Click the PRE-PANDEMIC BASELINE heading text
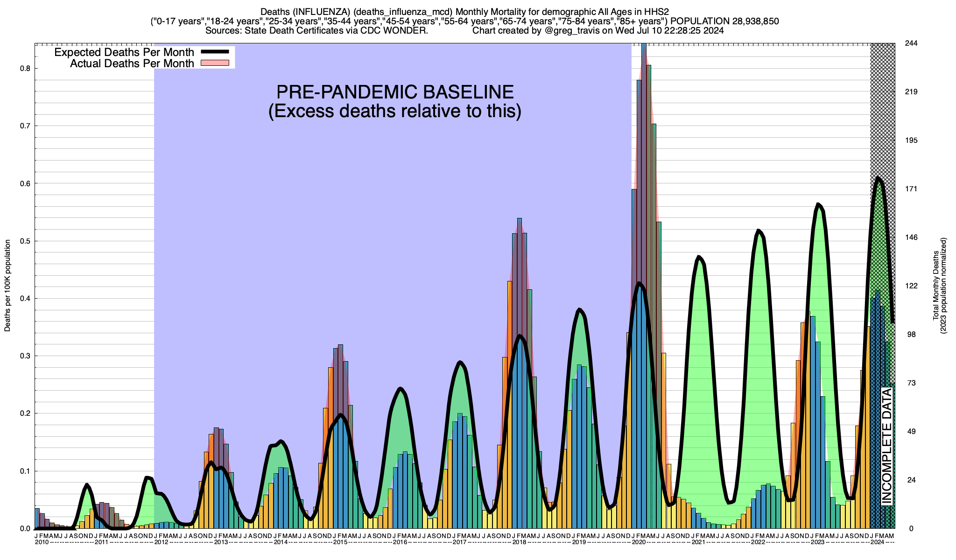This screenshot has width=956, height=560. click(x=395, y=92)
